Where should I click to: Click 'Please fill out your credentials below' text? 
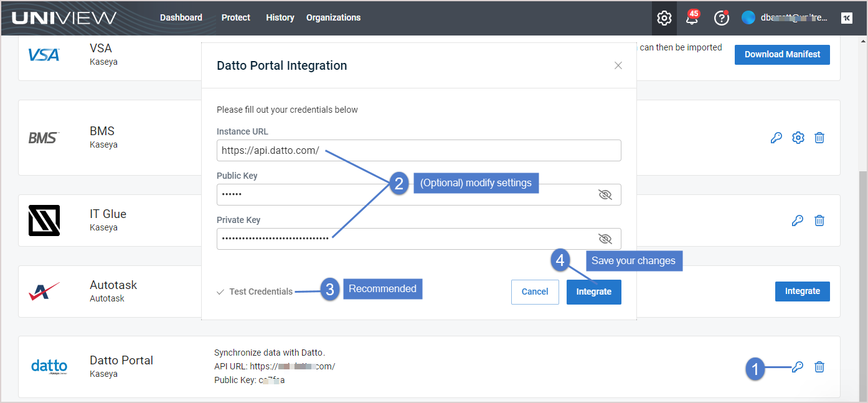click(x=287, y=110)
